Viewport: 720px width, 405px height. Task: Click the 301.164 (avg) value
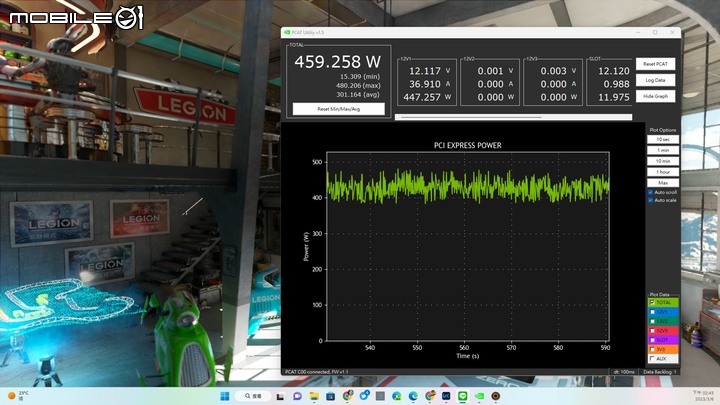(358, 95)
